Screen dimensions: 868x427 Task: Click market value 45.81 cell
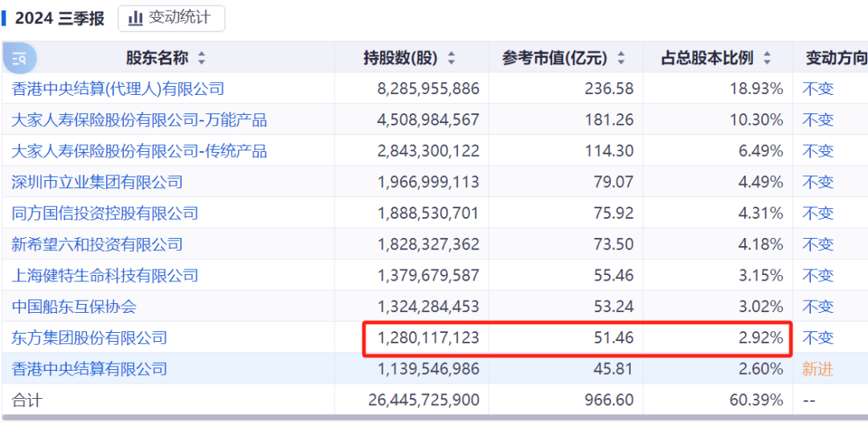click(x=614, y=368)
